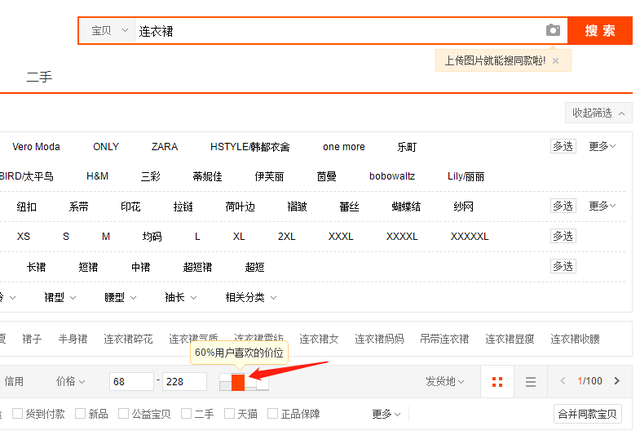Sort results by 信用

point(14,381)
